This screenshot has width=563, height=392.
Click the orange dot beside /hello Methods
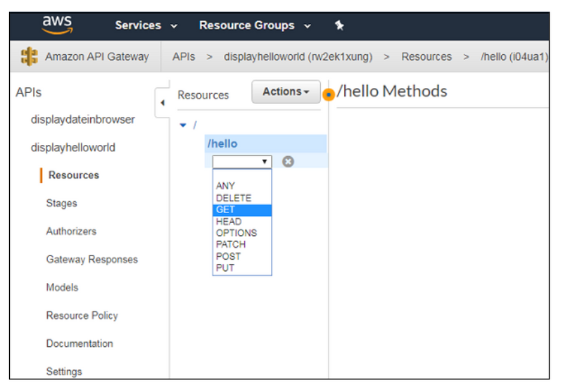coord(328,94)
